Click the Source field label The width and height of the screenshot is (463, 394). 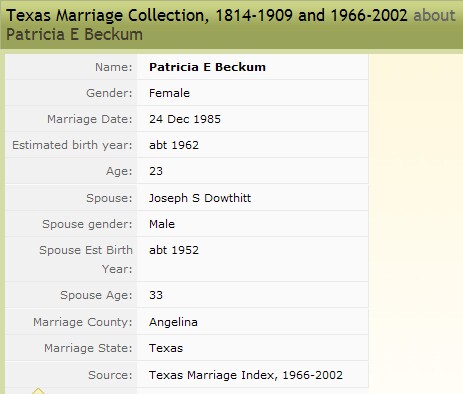110,375
